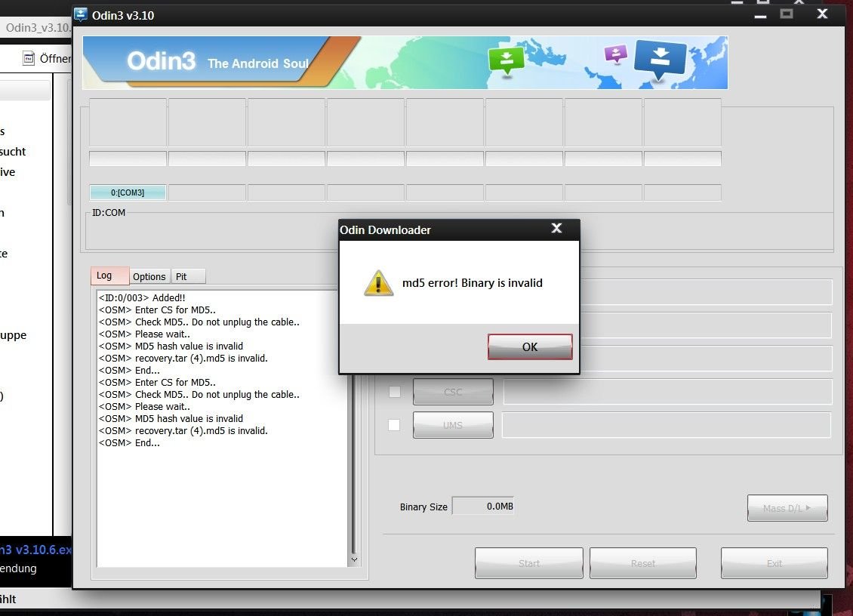Select the 0:[COM3] port box
This screenshot has height=616, width=853.
click(x=128, y=192)
